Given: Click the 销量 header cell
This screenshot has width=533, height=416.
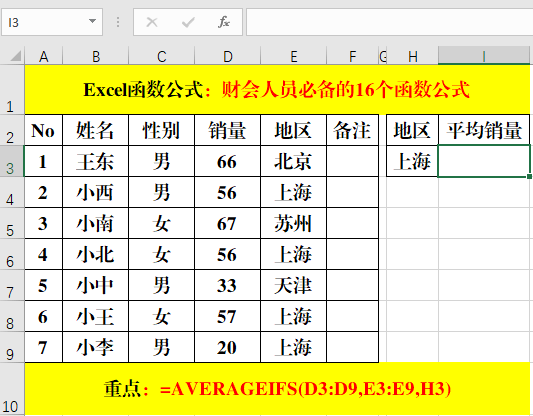Looking at the screenshot, I should pyautogui.click(x=227, y=130).
